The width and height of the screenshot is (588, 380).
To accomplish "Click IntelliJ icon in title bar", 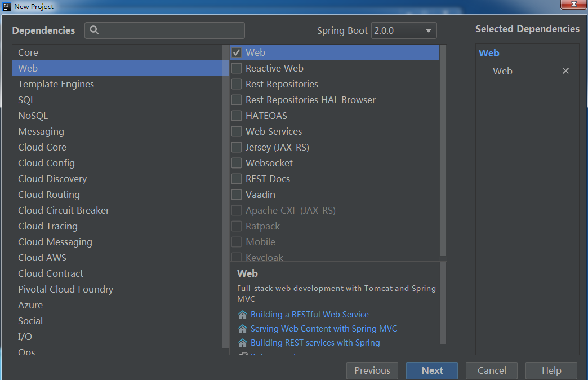I will tap(7, 6).
